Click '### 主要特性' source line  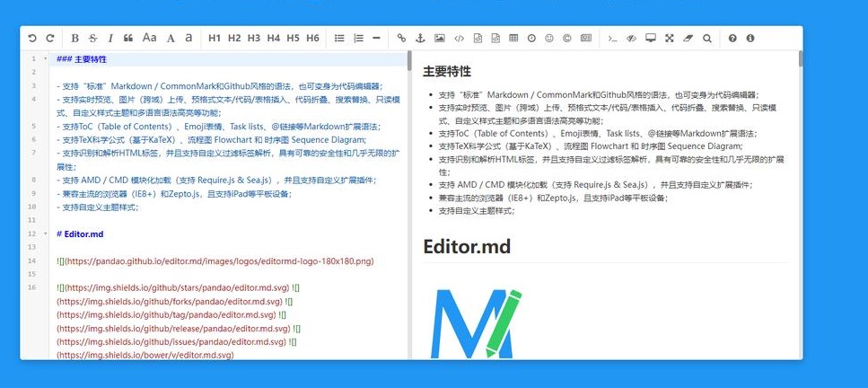tap(82, 59)
